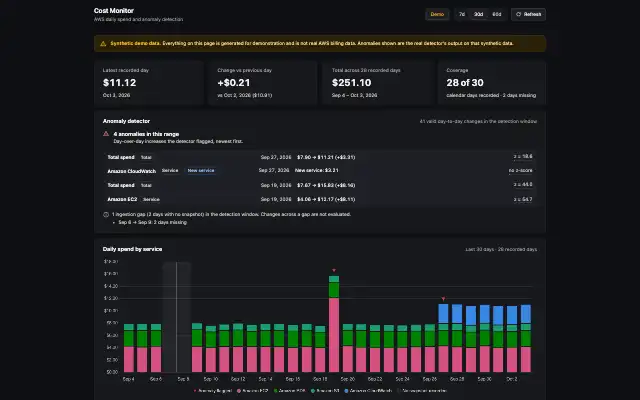
Task: Click the $251.10 total value
Action: pyautogui.click(x=351, y=82)
